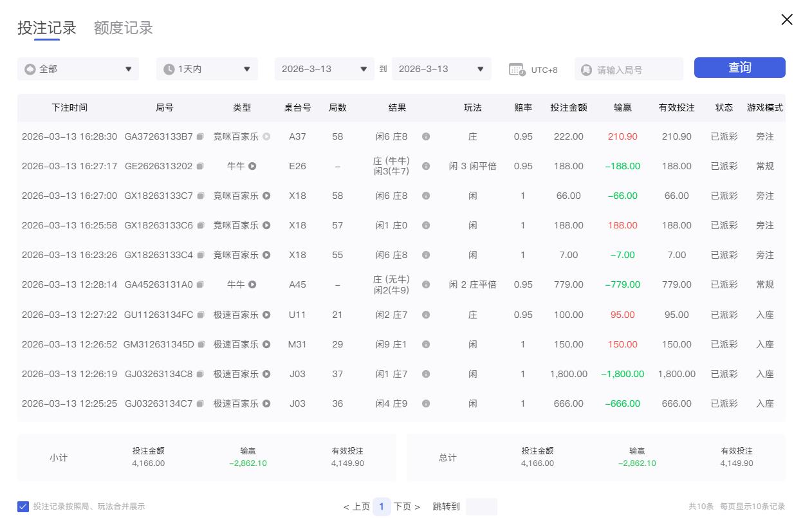Image resolution: width=812 pixels, height=518 pixels.
Task: Select the 投注记录 tab
Action: (46, 28)
